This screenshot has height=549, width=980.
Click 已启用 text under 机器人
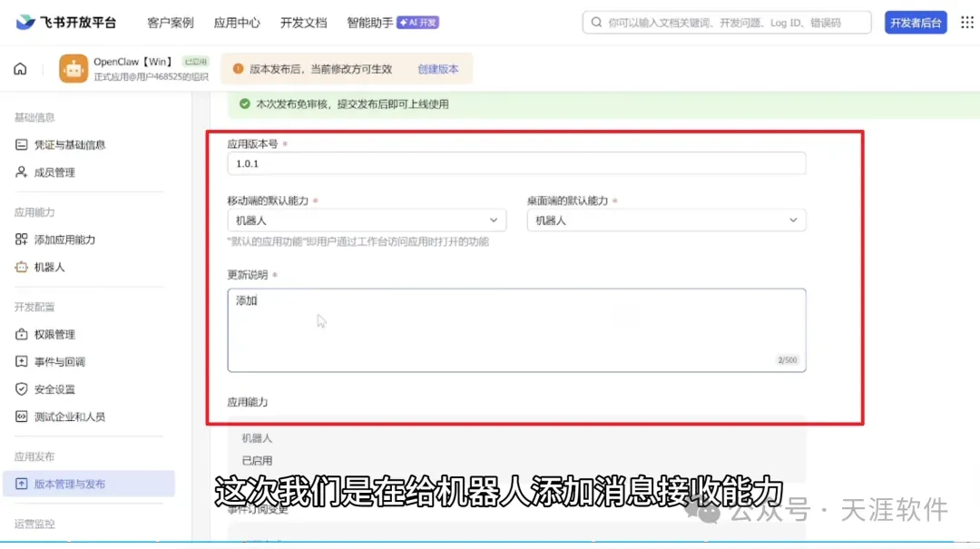[257, 461]
